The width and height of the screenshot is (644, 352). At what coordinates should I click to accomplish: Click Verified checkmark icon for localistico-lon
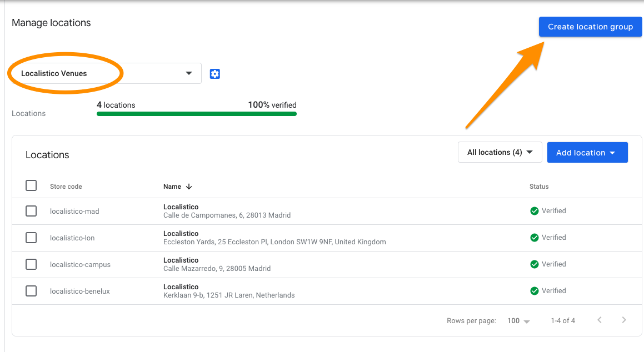[535, 238]
